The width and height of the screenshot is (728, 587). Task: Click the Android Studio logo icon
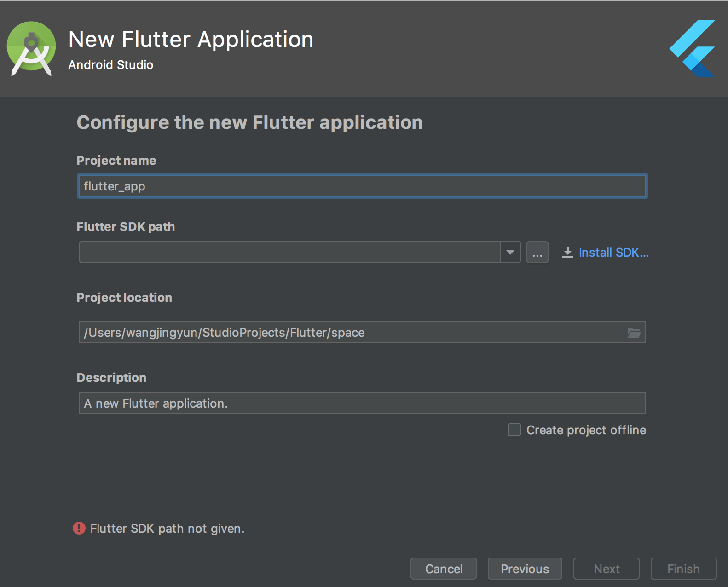pyautogui.click(x=31, y=48)
